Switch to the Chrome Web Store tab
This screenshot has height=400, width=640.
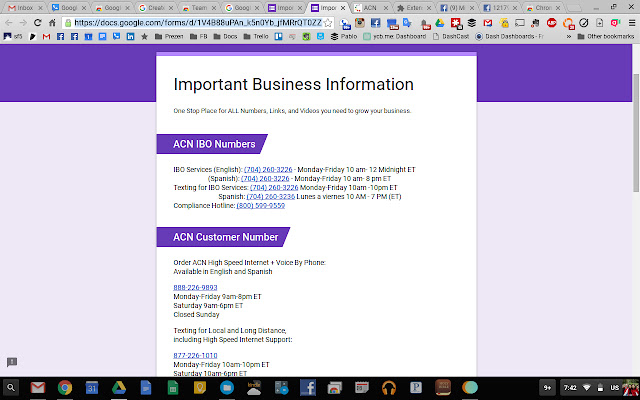pos(543,8)
